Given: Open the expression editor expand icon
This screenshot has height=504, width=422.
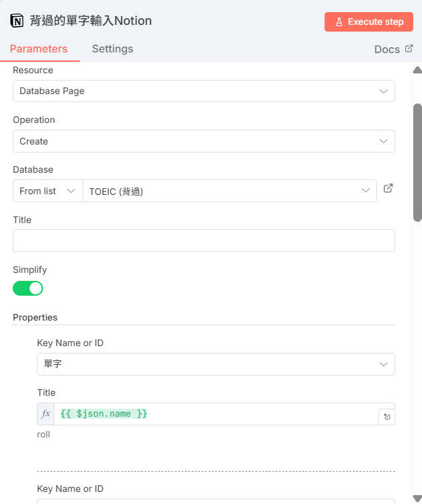Looking at the screenshot, I should (386, 417).
